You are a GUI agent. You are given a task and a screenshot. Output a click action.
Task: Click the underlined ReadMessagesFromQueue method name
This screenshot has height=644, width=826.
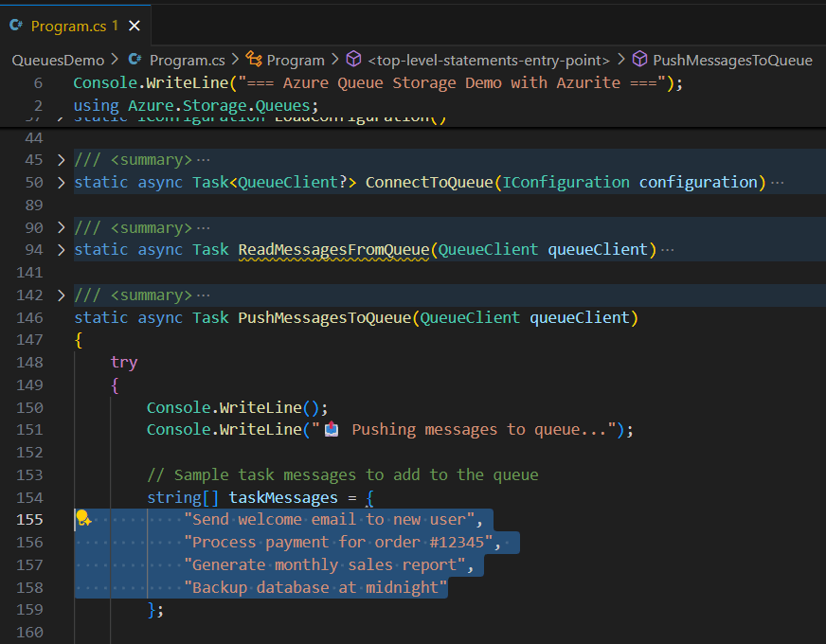[x=334, y=250]
